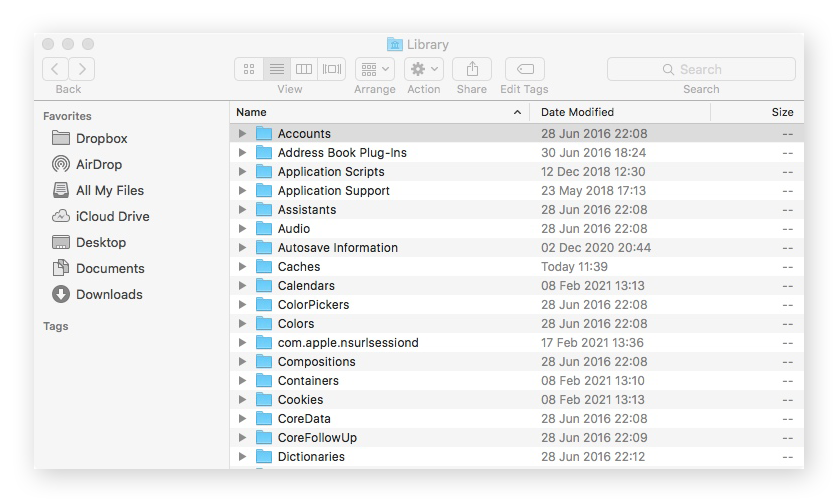Click the Favorites sidebar heading
Image resolution: width=837 pixels, height=502 pixels.
(67, 116)
